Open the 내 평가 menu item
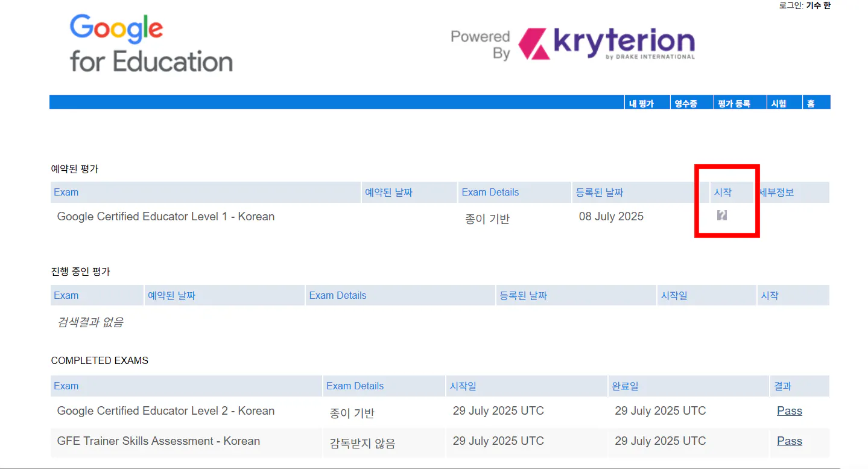This screenshot has height=469, width=868. click(x=641, y=104)
